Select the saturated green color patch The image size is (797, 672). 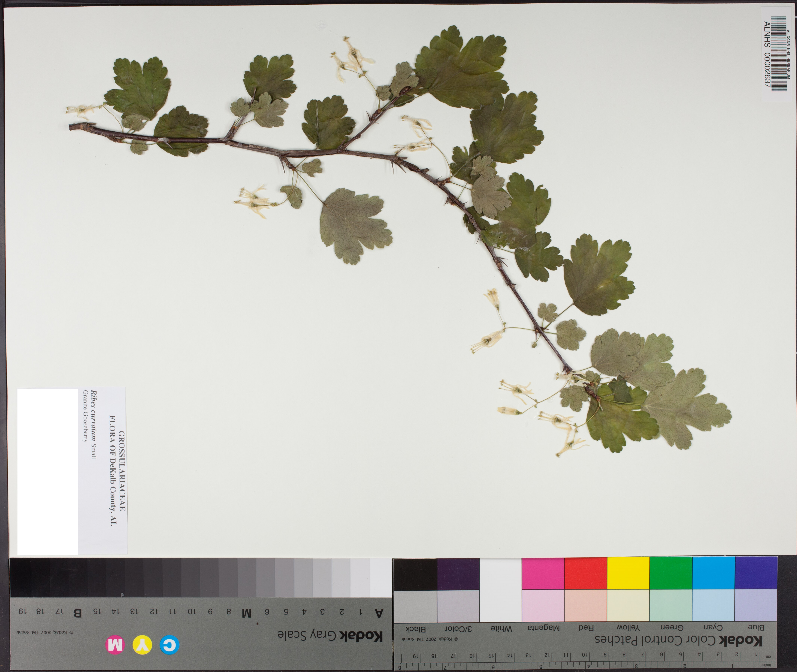[x=671, y=572]
